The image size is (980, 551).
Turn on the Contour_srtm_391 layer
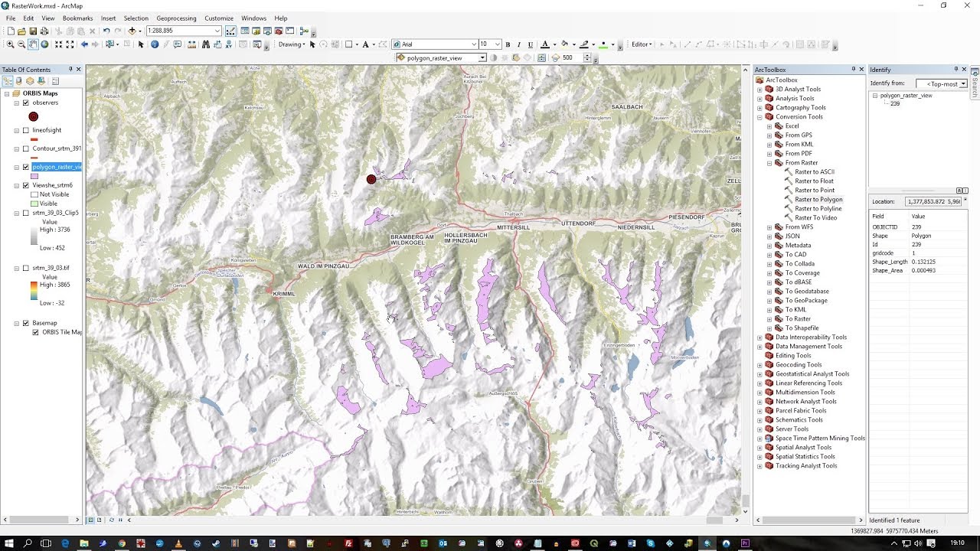coord(26,148)
